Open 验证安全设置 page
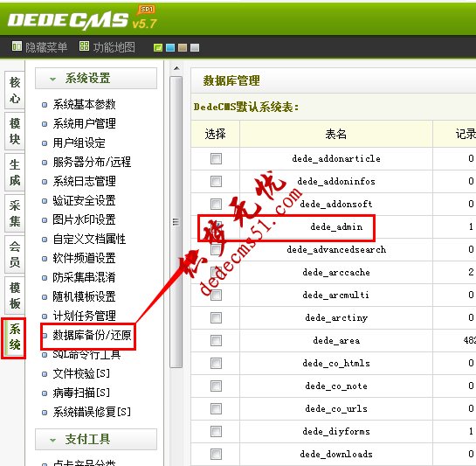Viewport: 476px width, 466px height. 84,200
